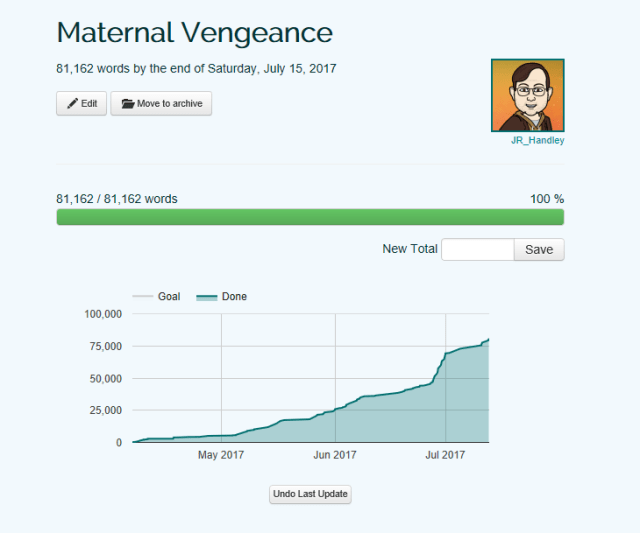
Task: Click the steep rise in chart before July
Action: [x=439, y=368]
